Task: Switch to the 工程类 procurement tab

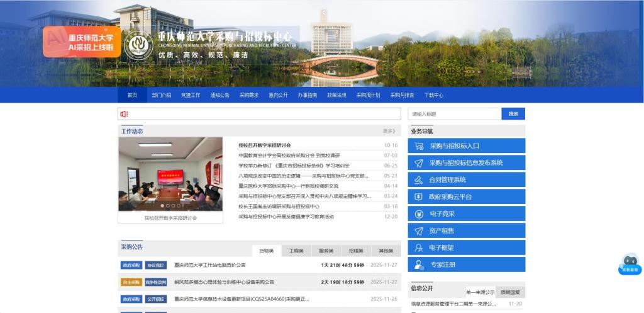Action: point(296,251)
